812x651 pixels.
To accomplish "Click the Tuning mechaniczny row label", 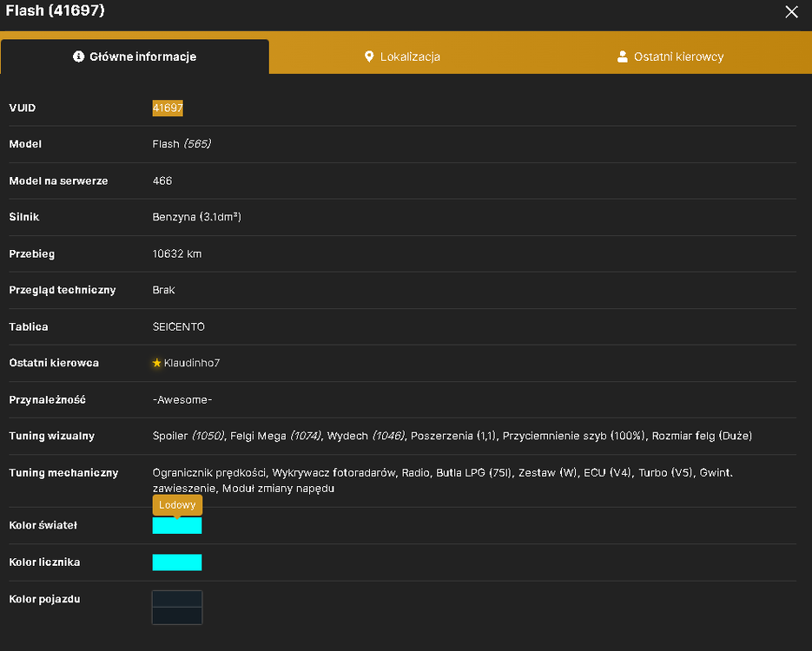I will point(63,472).
